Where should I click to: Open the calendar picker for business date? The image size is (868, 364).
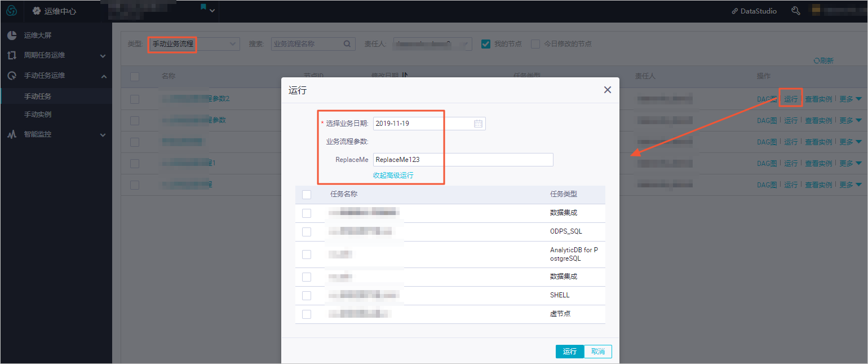click(478, 124)
